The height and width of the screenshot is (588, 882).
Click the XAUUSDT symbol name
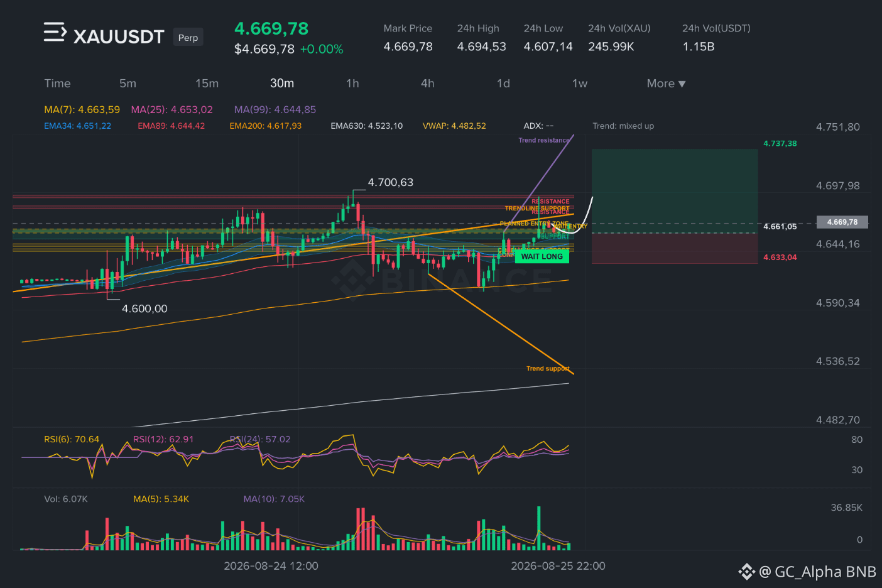click(x=119, y=37)
